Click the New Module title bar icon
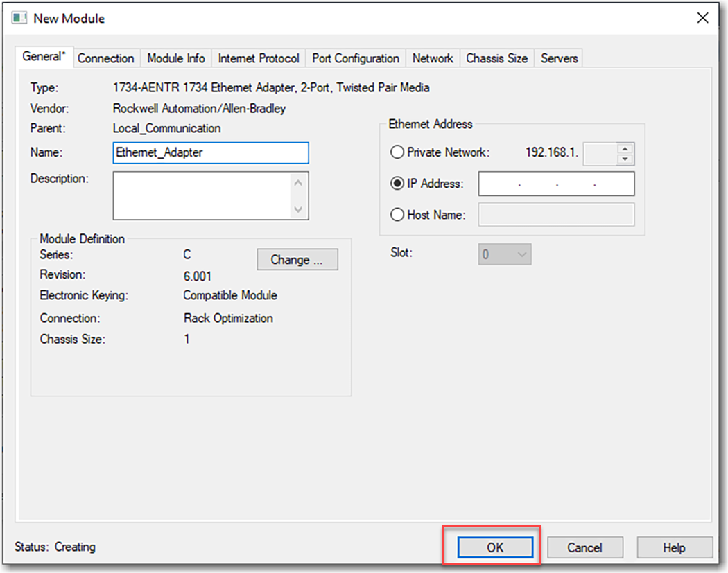 19,18
